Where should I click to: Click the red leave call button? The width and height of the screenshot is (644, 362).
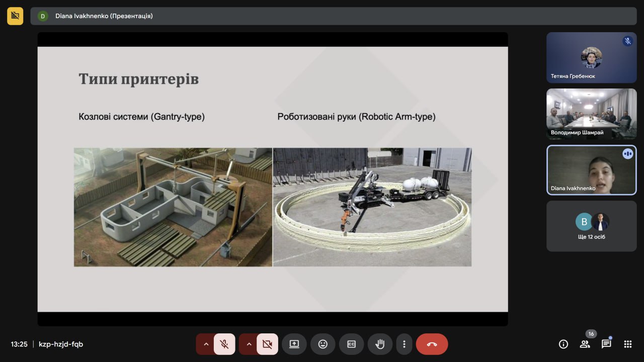coord(432,344)
